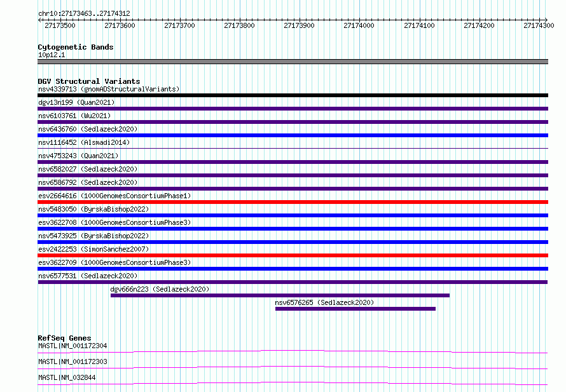Open esv3622708 (1000GenomesConsortiumPhase3) label
Viewport: 566px width, 392px height.
[114, 222]
